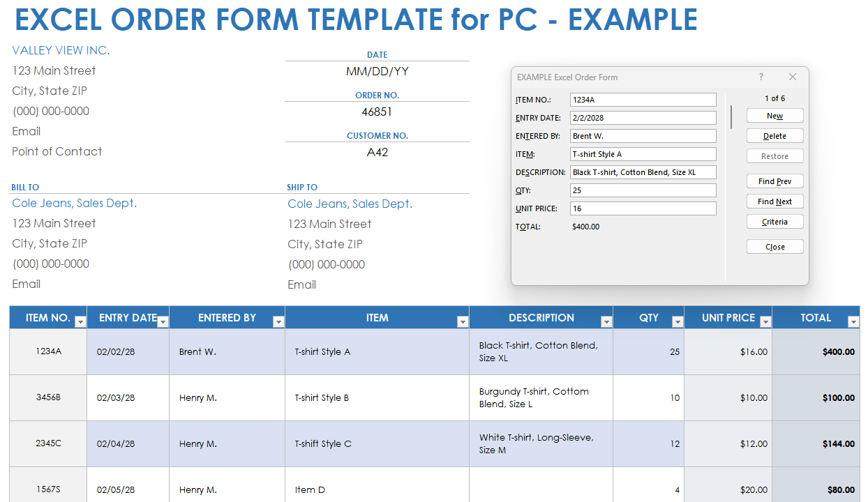The width and height of the screenshot is (868, 502).
Task: Click the Help question mark on the form dialog
Action: 761,77
